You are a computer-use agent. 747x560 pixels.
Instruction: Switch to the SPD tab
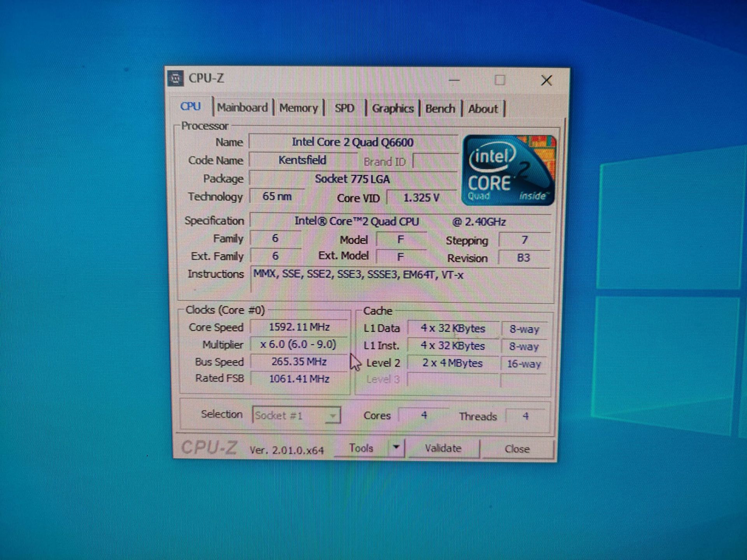[344, 108]
